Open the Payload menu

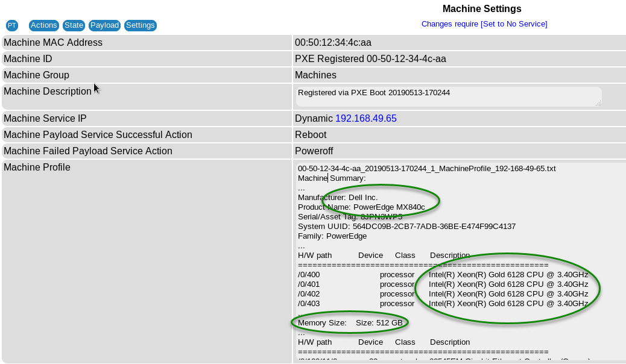point(104,25)
